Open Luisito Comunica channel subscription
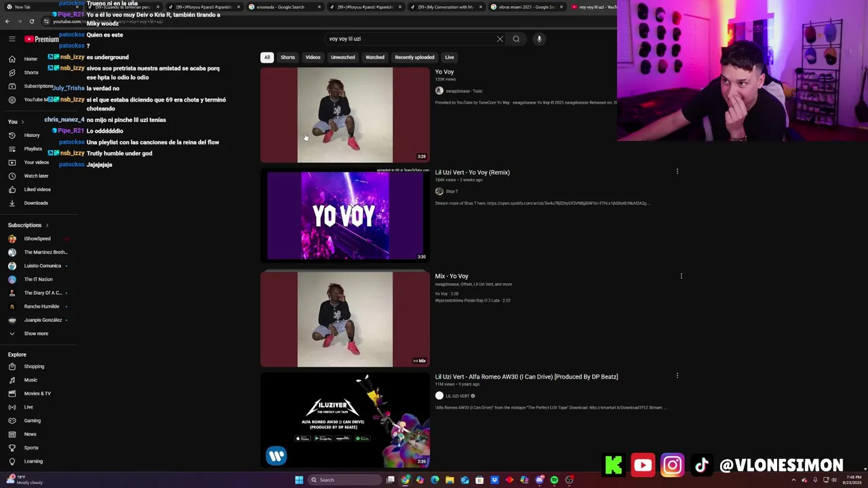 [x=36, y=266]
